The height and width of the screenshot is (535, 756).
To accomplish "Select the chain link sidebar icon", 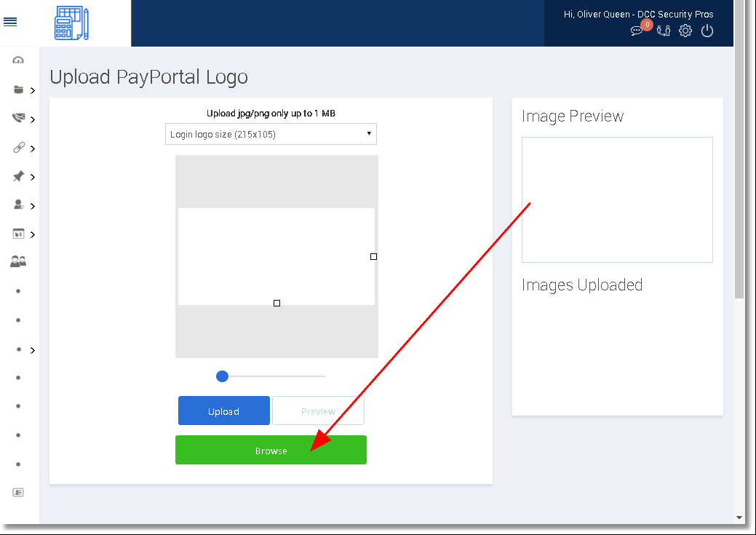I will click(x=18, y=148).
